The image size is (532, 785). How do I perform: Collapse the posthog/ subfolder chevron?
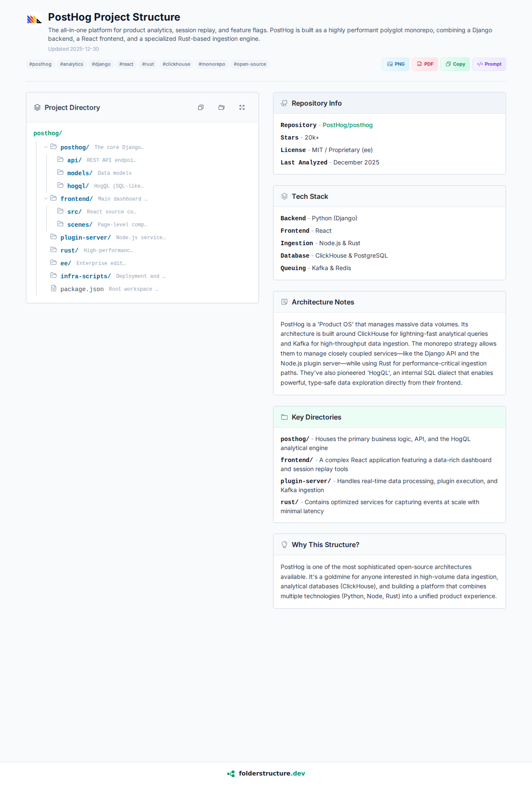[46, 147]
